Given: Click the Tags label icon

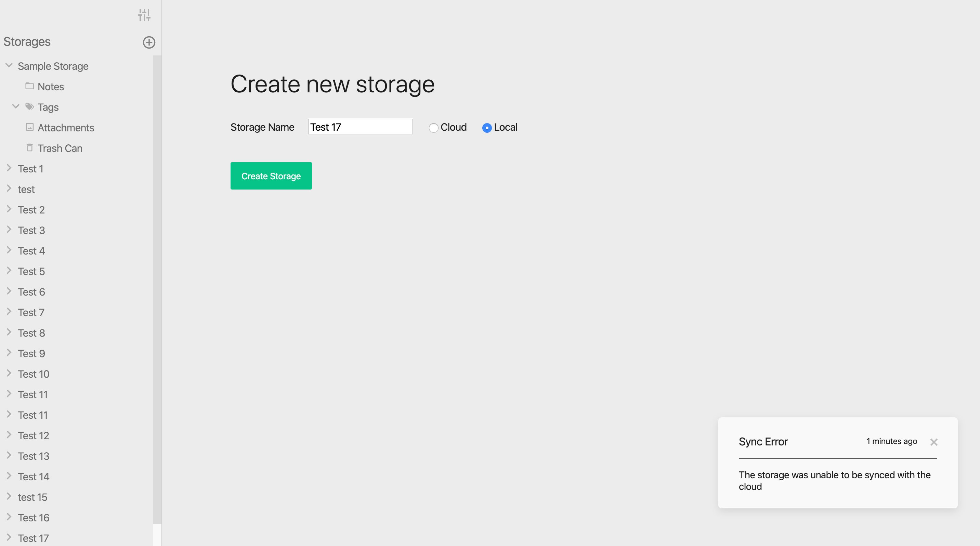Looking at the screenshot, I should coord(30,106).
